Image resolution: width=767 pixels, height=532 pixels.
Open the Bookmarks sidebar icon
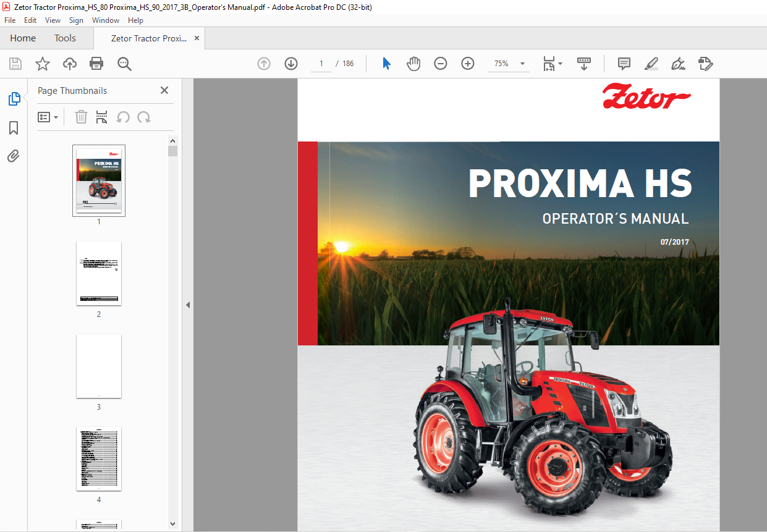click(14, 128)
